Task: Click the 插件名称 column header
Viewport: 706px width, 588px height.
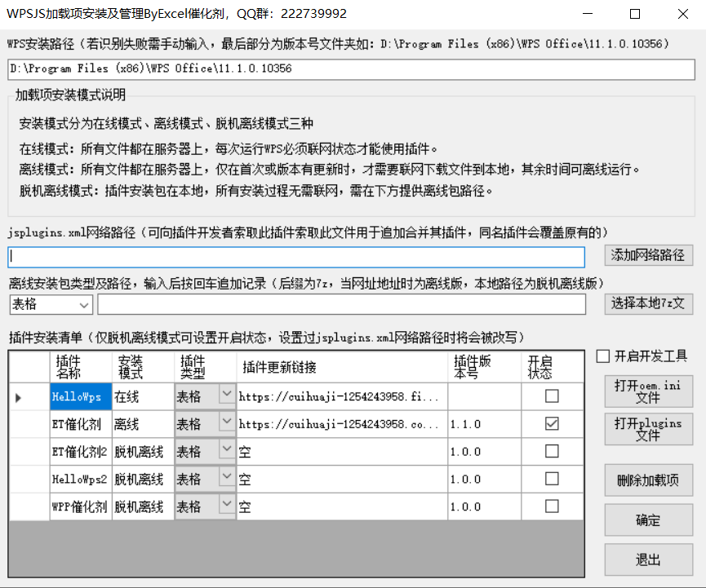Action: [x=81, y=367]
